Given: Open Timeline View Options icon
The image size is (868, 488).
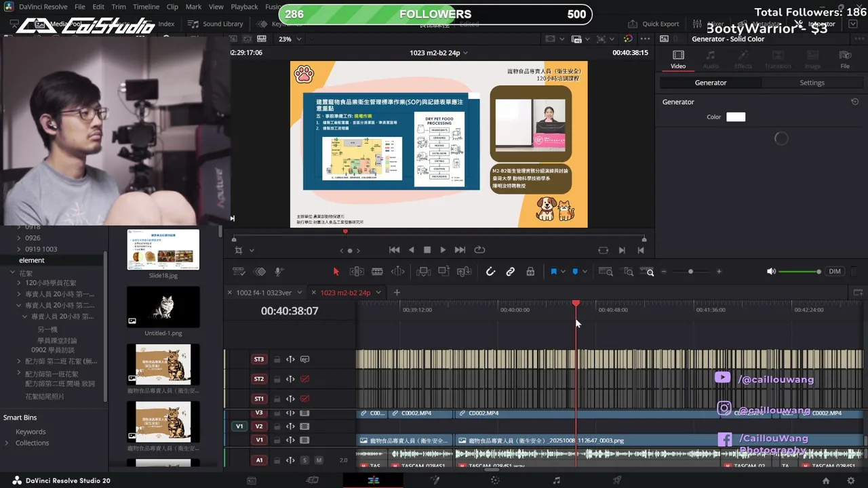Looking at the screenshot, I should click(239, 272).
